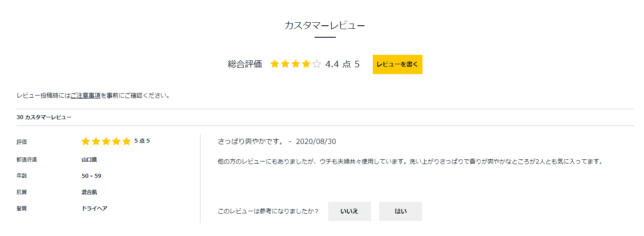Click the 30 カスタマーレビュー count label
644x236 pixels.
[44, 117]
